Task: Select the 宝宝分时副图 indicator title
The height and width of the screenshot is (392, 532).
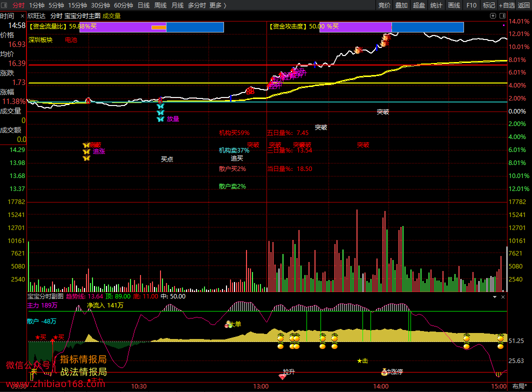Action: [x=45, y=296]
